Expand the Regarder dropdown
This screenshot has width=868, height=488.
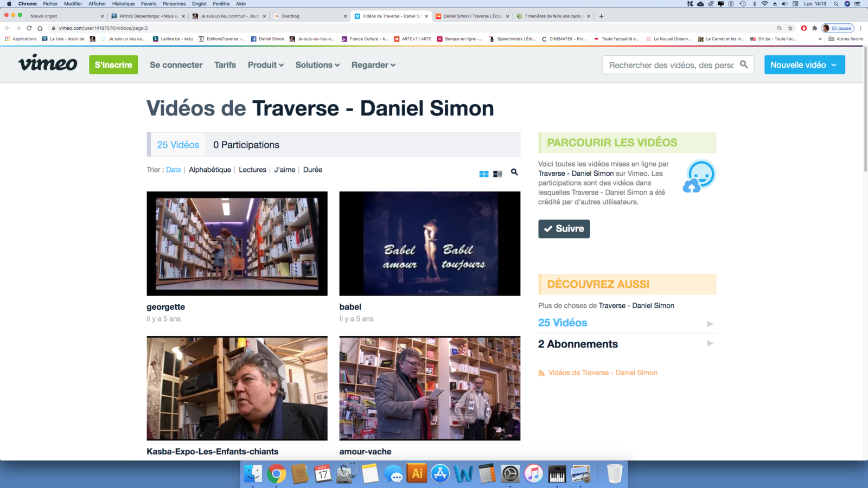(373, 65)
